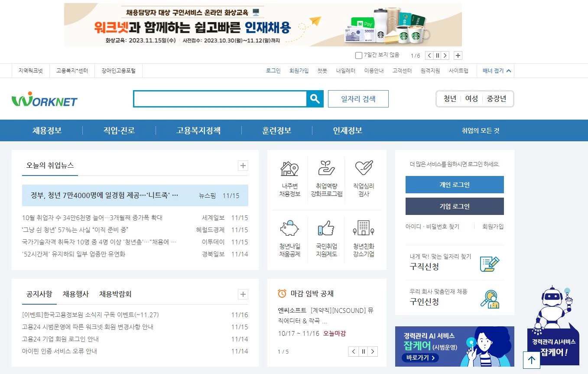Open 내주변 채용정보 house icon

click(289, 168)
